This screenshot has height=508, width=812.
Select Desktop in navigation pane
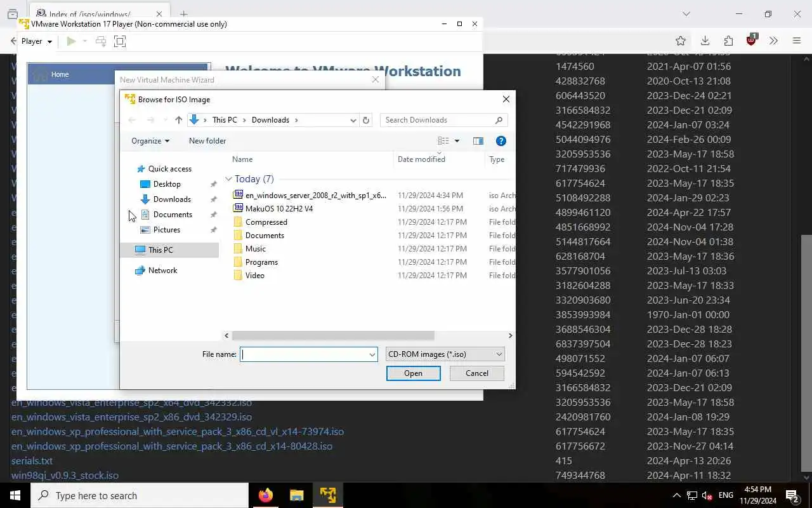coord(160,184)
